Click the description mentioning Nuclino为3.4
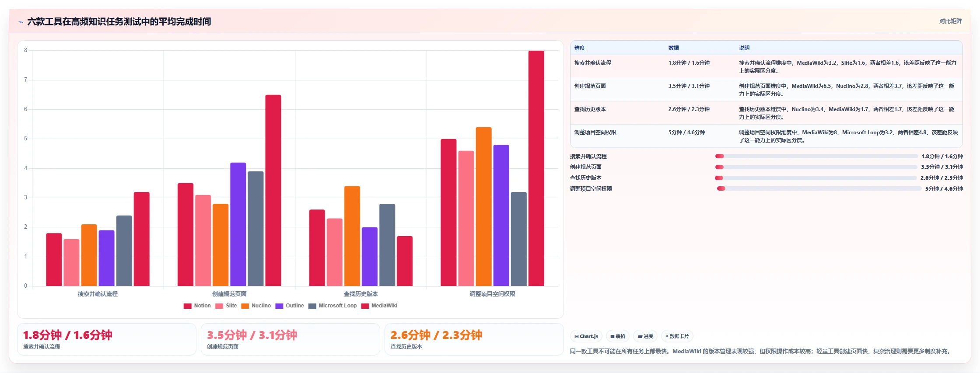 (x=847, y=113)
